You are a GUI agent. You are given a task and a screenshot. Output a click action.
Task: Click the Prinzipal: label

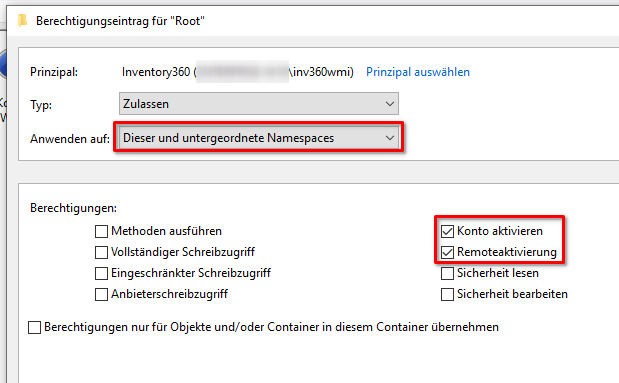click(x=54, y=72)
